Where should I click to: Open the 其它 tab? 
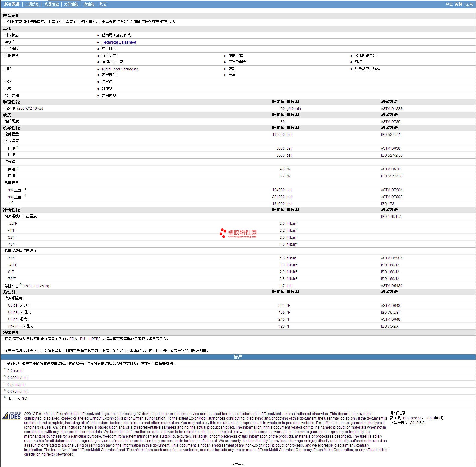pos(103,4)
